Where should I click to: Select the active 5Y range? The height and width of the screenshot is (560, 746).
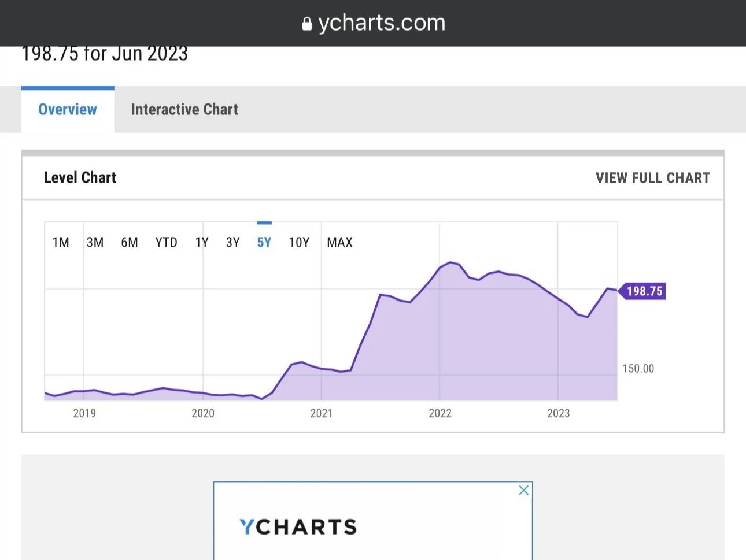(264, 243)
